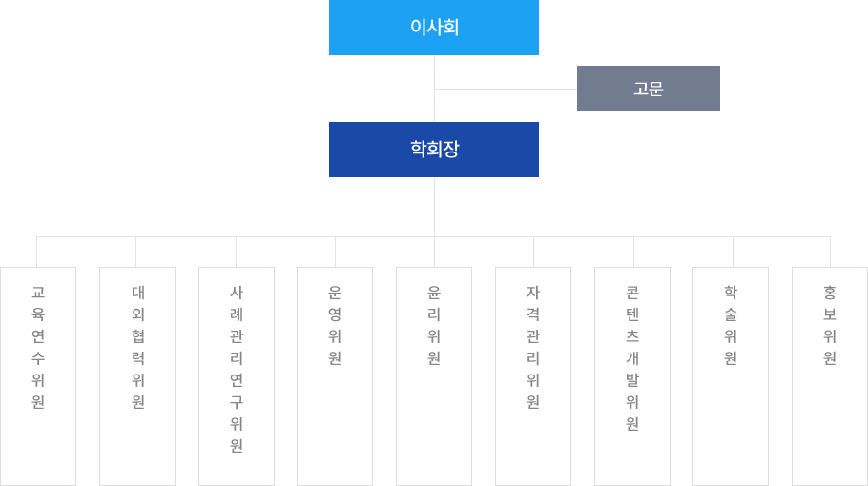This screenshot has height=486, width=868.
Task: Select the 콘텐츠개발위원 committee box
Action: [x=632, y=376]
